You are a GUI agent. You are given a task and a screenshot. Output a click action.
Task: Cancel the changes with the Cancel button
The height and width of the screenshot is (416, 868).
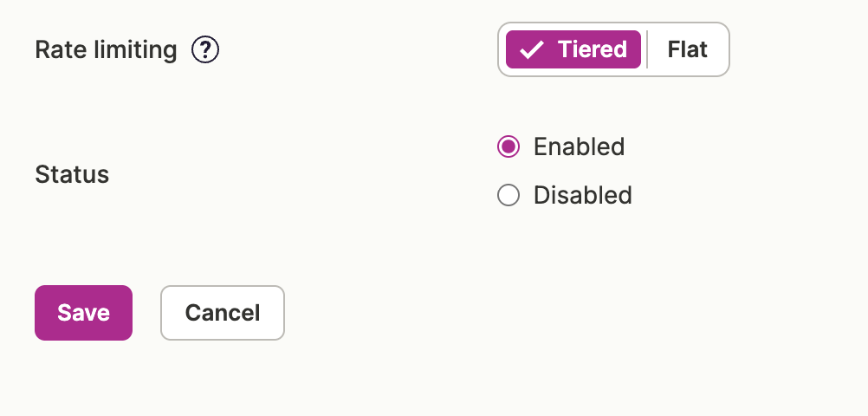223,313
